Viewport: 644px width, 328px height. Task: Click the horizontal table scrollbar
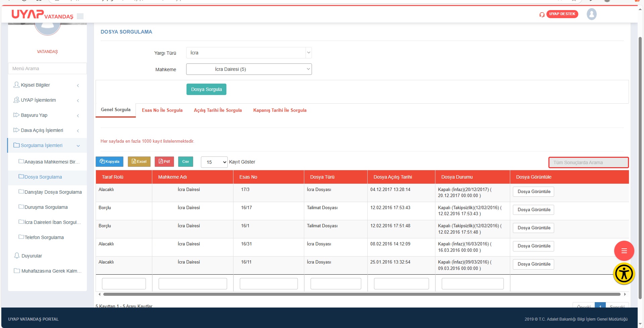(362, 294)
